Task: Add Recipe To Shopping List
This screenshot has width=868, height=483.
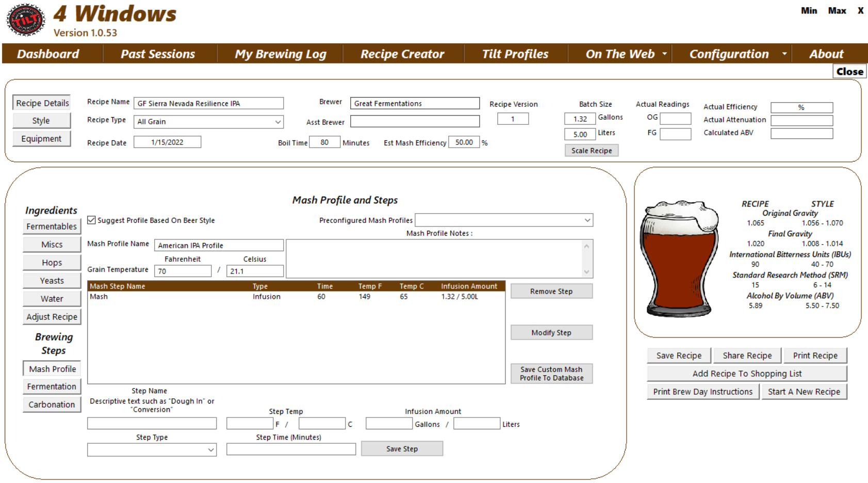Action: pyautogui.click(x=747, y=374)
